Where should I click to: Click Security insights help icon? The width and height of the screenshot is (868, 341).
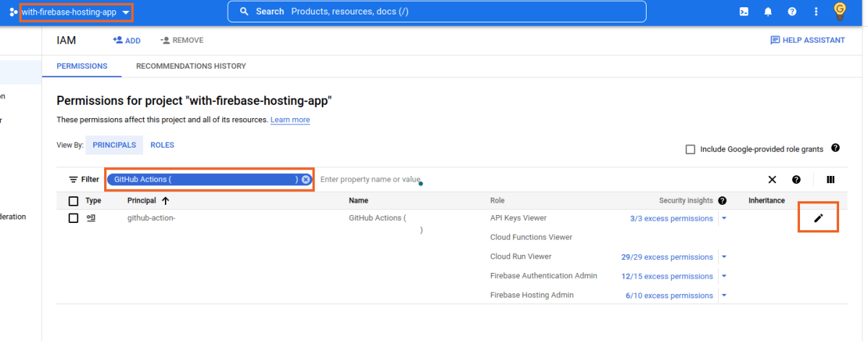(x=722, y=201)
